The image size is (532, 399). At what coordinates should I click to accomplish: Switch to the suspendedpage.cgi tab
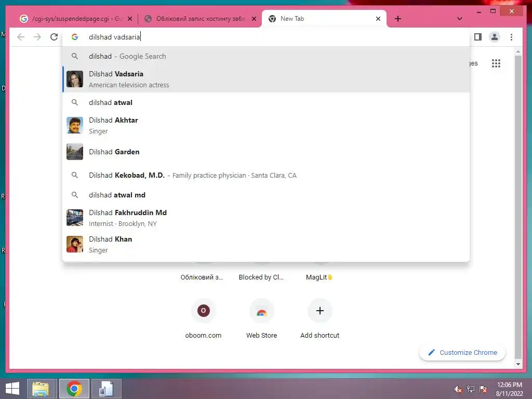(76, 19)
